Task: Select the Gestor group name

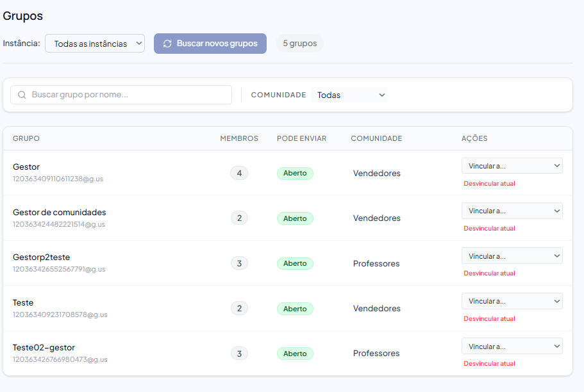Action: point(26,167)
